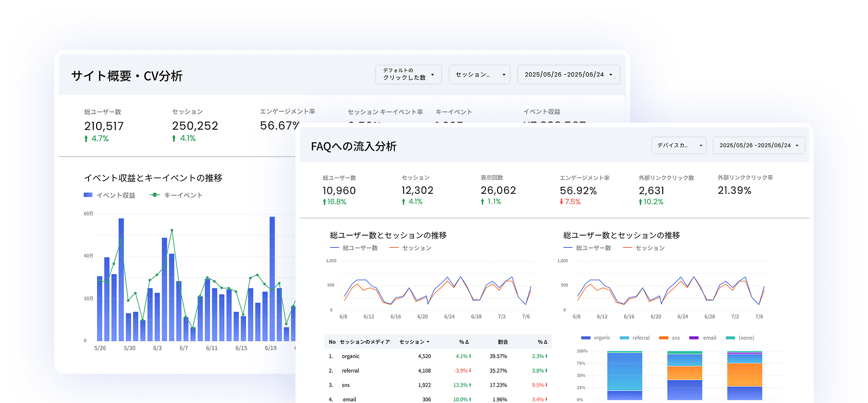The height and width of the screenshot is (403, 868).
Task: Click the 7.5% decrease indicator
Action: click(x=570, y=201)
